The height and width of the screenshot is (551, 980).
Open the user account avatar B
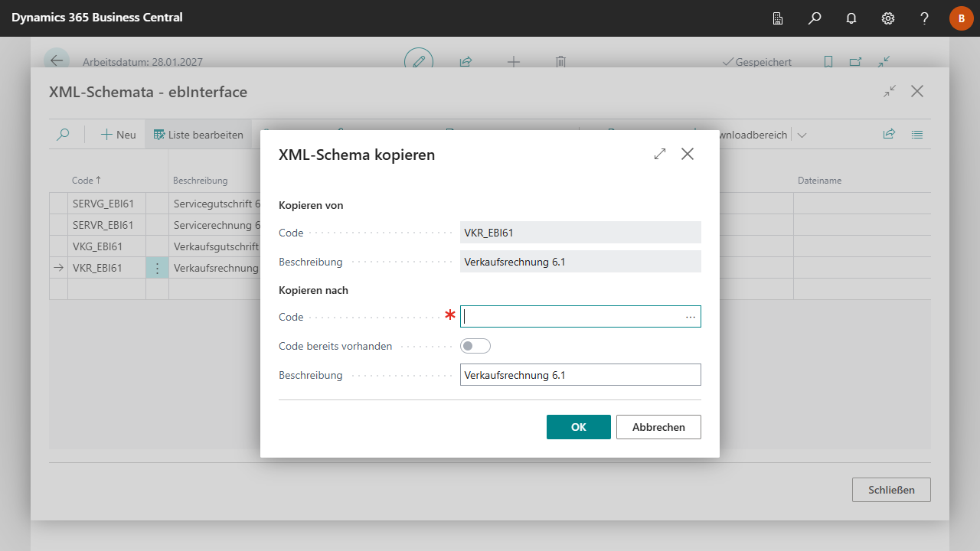pyautogui.click(x=961, y=18)
